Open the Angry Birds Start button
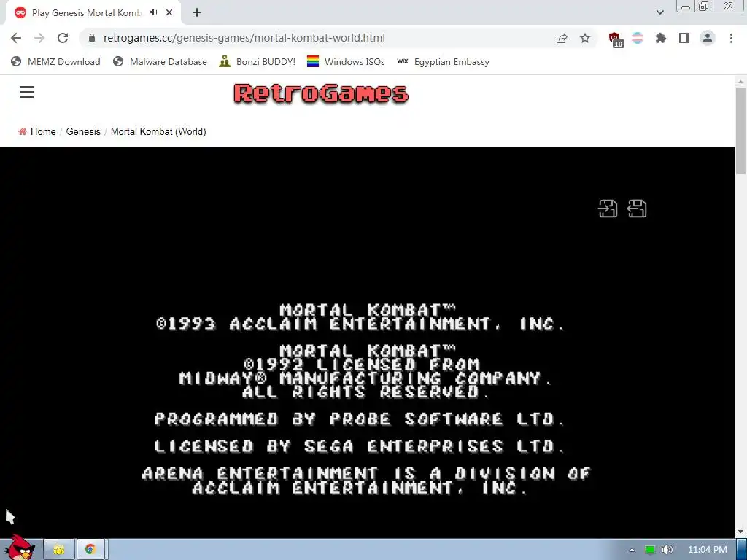747x560 pixels. (18, 548)
